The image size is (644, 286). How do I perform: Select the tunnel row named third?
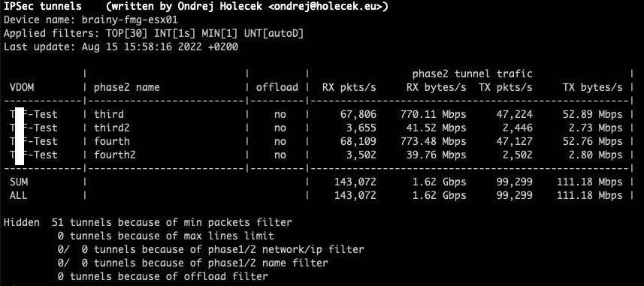click(319, 114)
